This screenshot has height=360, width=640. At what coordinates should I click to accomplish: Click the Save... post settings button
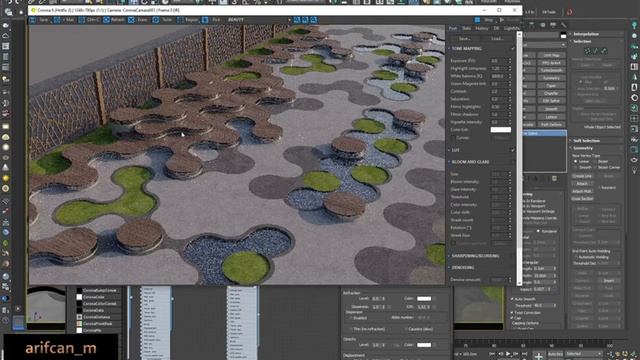pos(465,38)
